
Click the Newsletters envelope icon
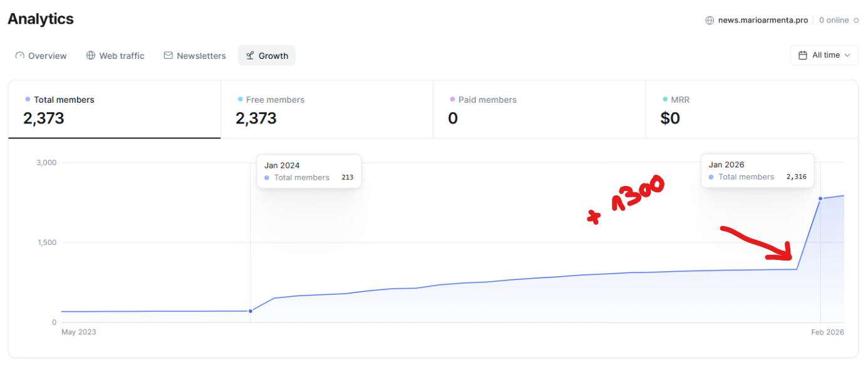pos(168,56)
